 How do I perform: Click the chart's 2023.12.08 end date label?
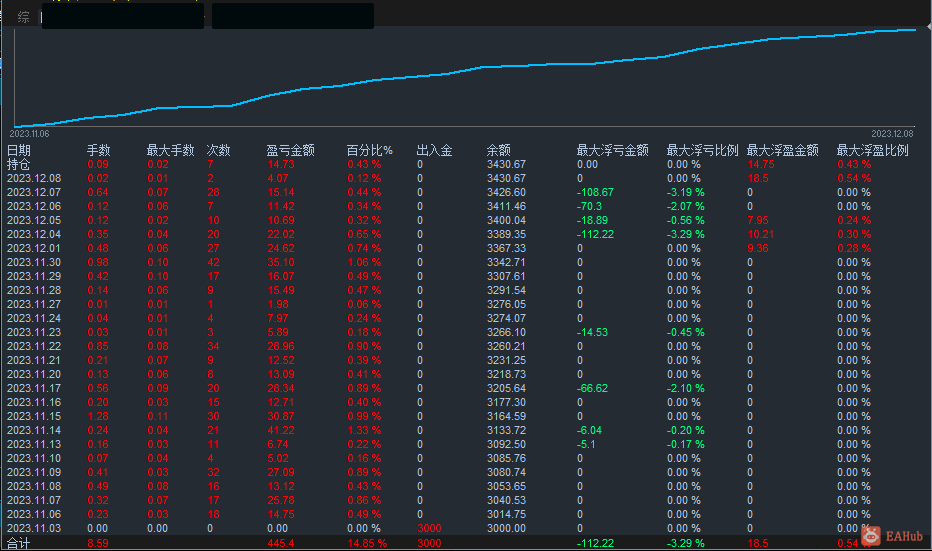(x=892, y=134)
